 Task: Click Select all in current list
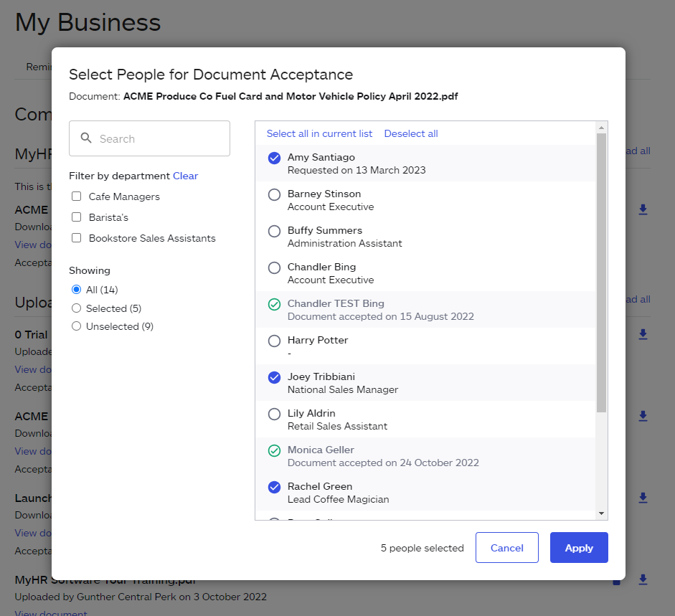319,133
